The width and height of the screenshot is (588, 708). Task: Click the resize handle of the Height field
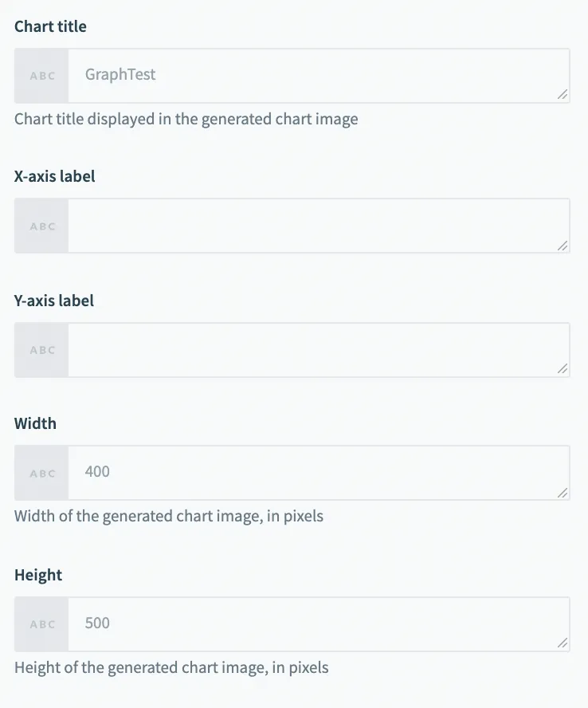tap(563, 643)
